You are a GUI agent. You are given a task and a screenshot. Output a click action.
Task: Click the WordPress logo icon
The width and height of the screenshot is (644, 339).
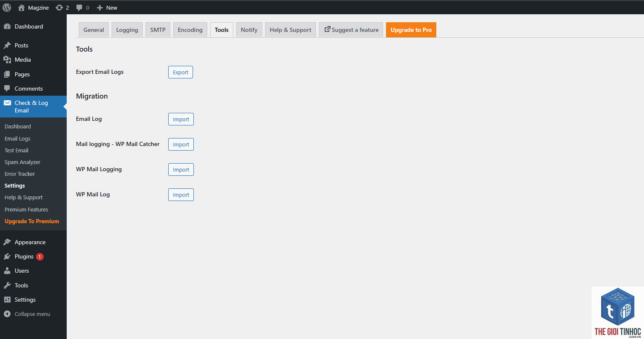click(7, 8)
